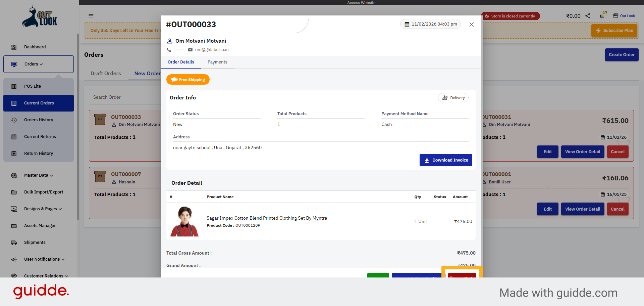Expand the Customer Relations submenu
Screen dimensions: 644x306
[x=66, y=276]
